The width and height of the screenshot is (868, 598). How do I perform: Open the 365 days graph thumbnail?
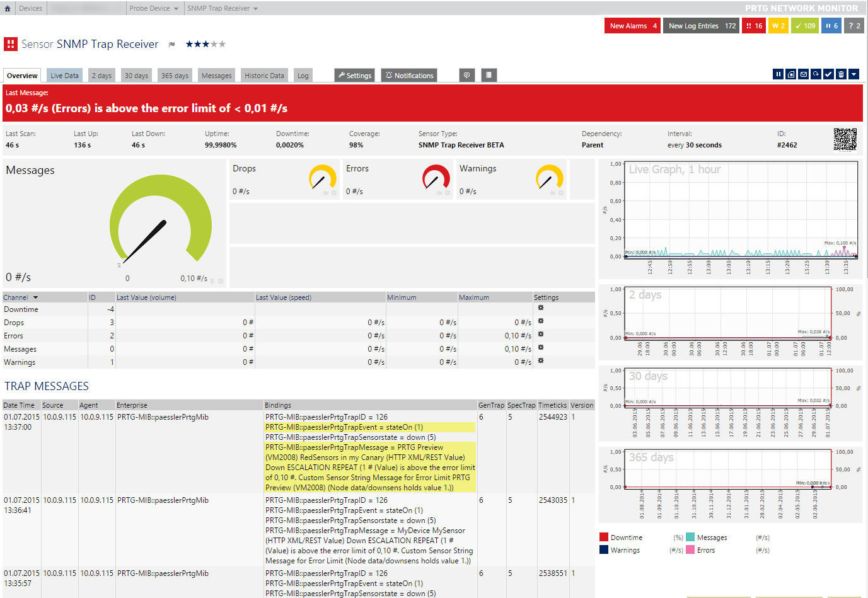tap(730, 485)
